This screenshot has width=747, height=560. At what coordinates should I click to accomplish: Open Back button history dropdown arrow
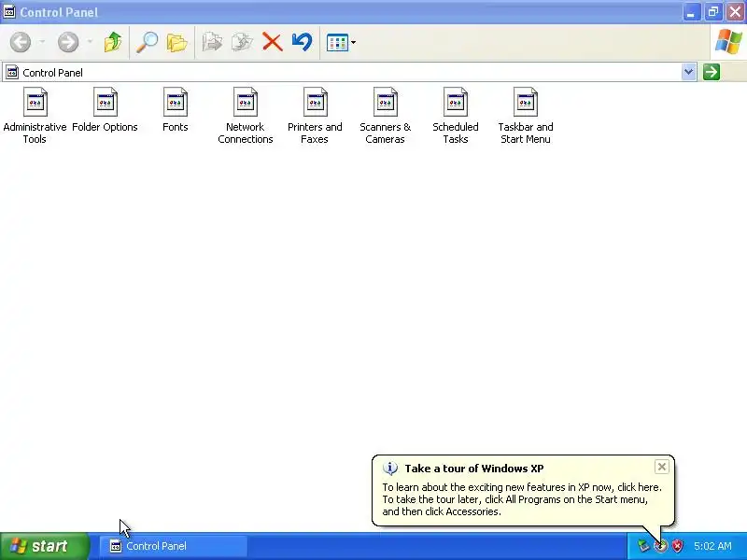click(x=42, y=42)
